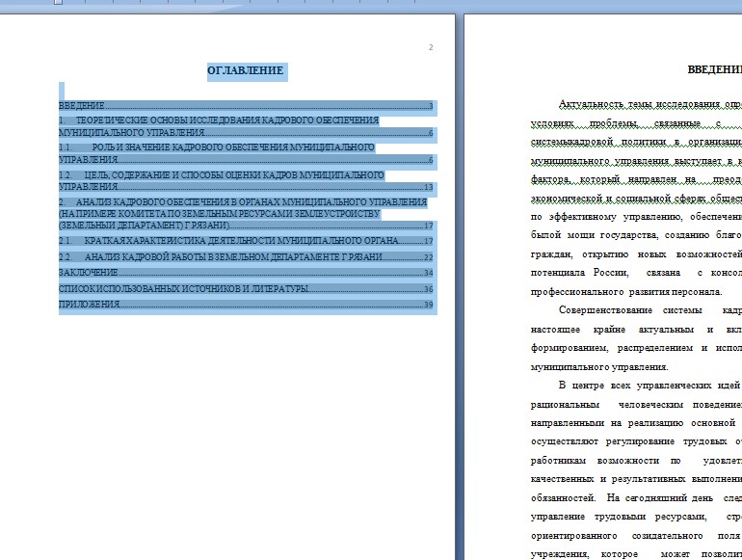
Task: Click the line профессионального развития персонала
Action: tap(626, 292)
